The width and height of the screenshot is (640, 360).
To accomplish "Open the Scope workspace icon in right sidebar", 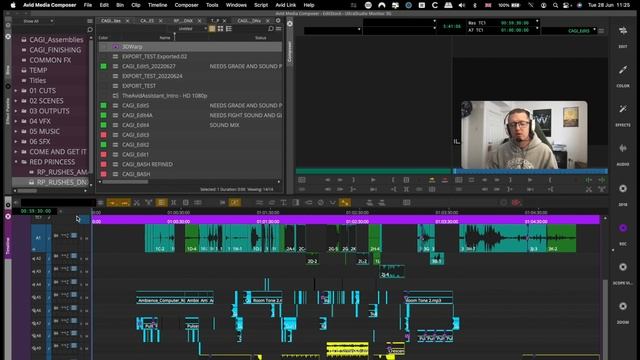I will [x=623, y=267].
